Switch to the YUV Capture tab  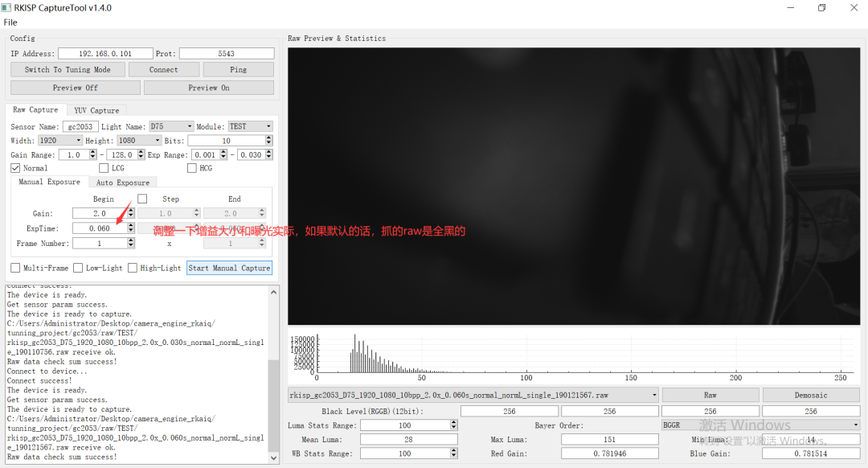(96, 110)
